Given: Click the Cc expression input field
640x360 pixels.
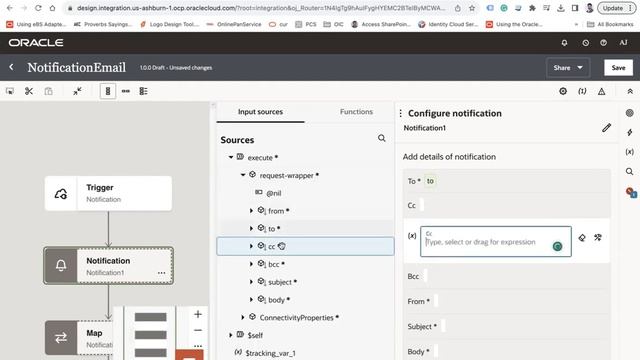Looking at the screenshot, I should click(x=496, y=242).
